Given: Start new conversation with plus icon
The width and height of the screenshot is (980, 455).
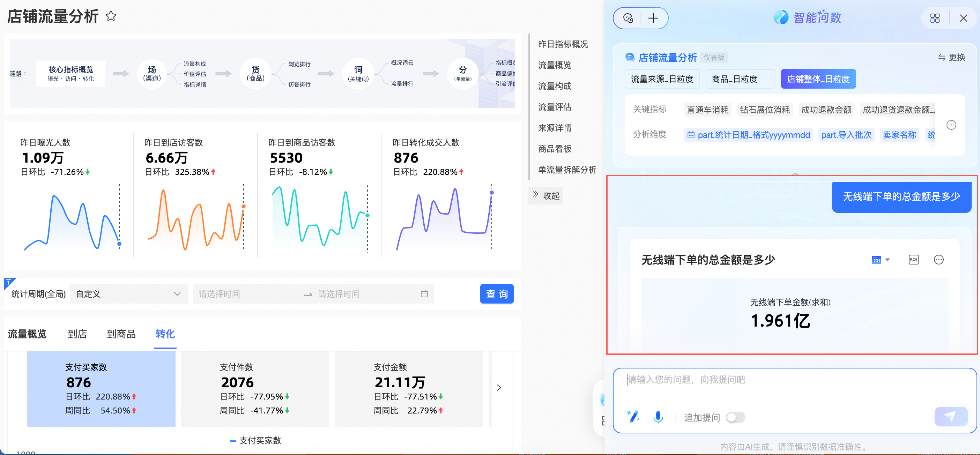Looking at the screenshot, I should point(653,18).
